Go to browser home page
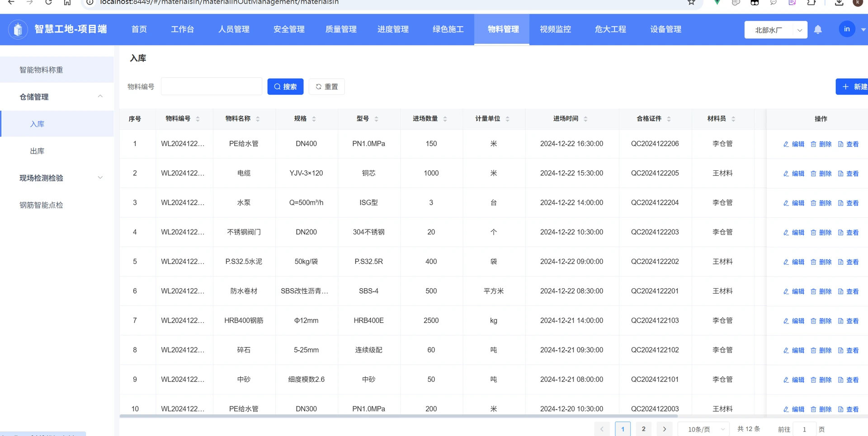This screenshot has height=436, width=868. pyautogui.click(x=67, y=2)
